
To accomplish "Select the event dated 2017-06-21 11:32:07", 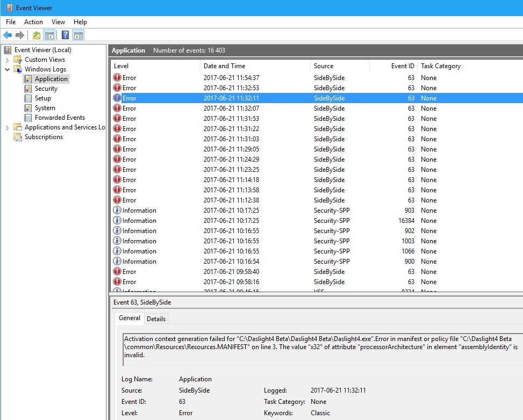I will click(317, 108).
